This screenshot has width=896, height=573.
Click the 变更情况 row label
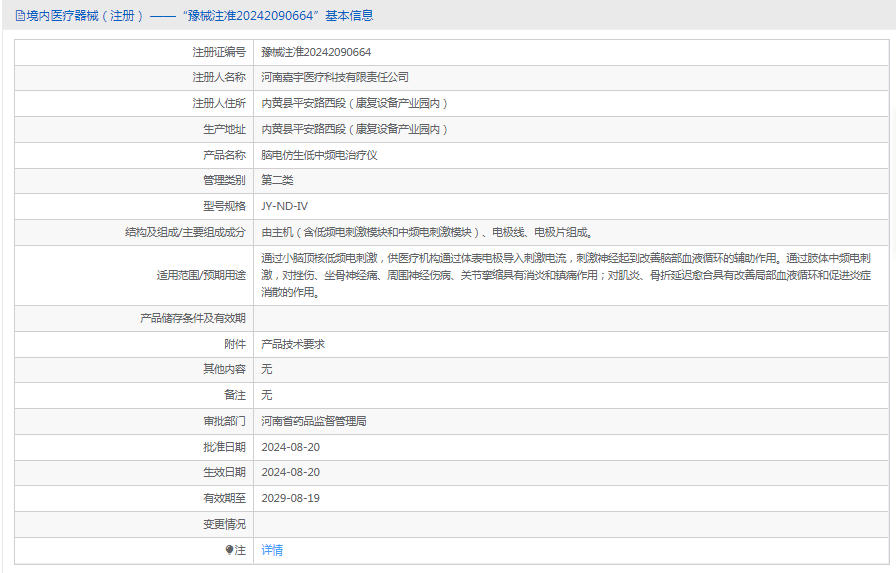click(x=224, y=524)
